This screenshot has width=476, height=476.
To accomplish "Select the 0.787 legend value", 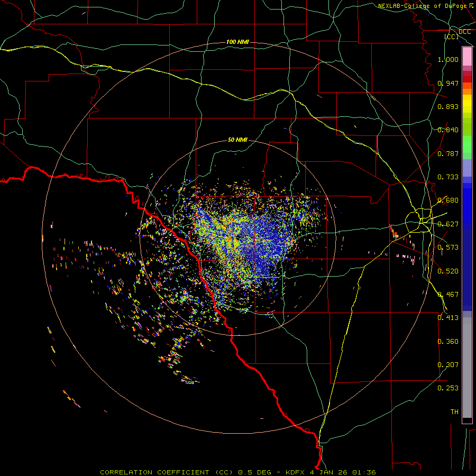I will pyautogui.click(x=448, y=153).
